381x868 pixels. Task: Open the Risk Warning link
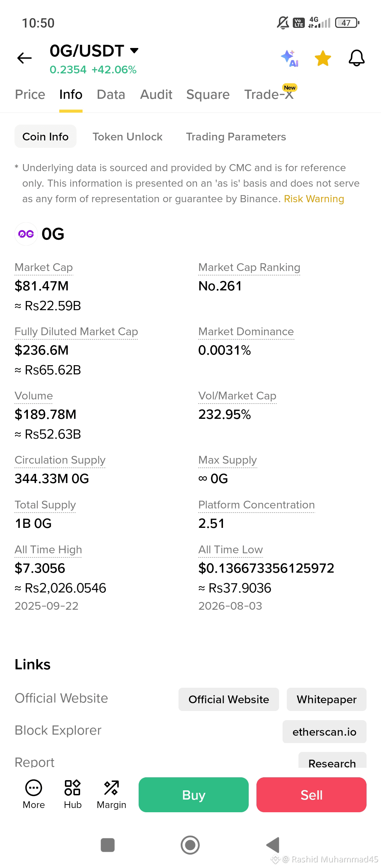tap(314, 199)
